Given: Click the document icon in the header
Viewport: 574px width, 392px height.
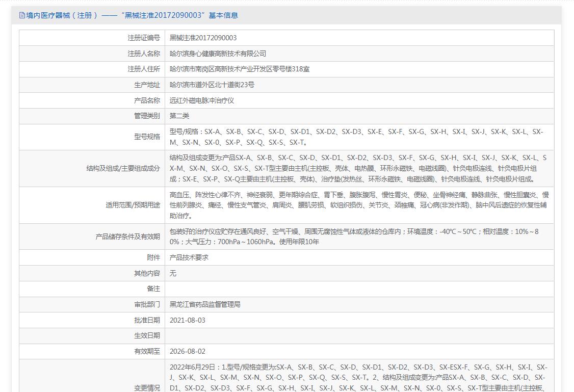Looking at the screenshot, I should 22,15.
